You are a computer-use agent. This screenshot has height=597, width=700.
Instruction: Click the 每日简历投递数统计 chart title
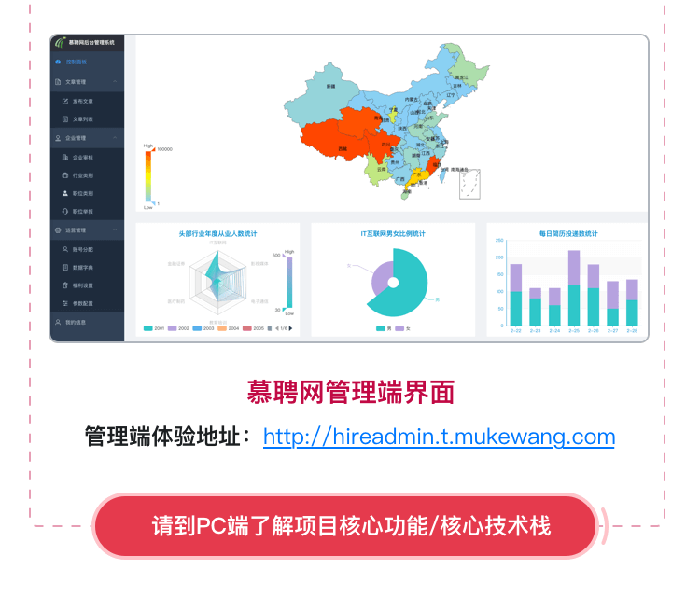[568, 233]
